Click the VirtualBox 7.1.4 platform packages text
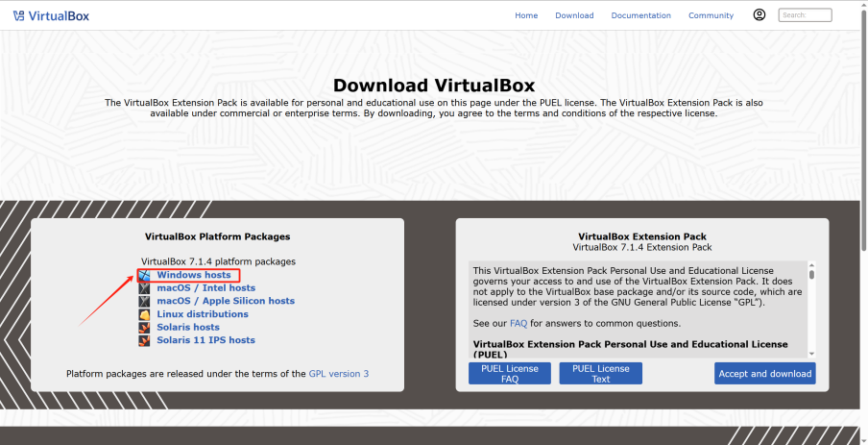The height and width of the screenshot is (445, 868). [218, 261]
